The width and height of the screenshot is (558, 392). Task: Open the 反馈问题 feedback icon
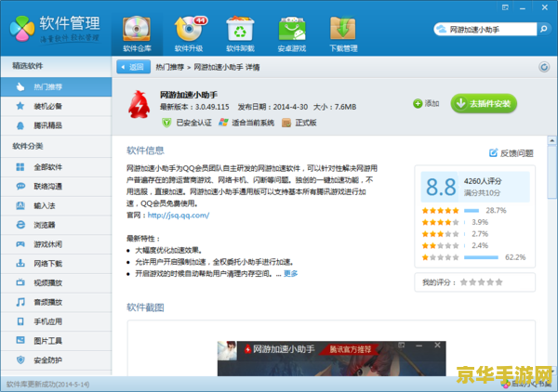493,153
